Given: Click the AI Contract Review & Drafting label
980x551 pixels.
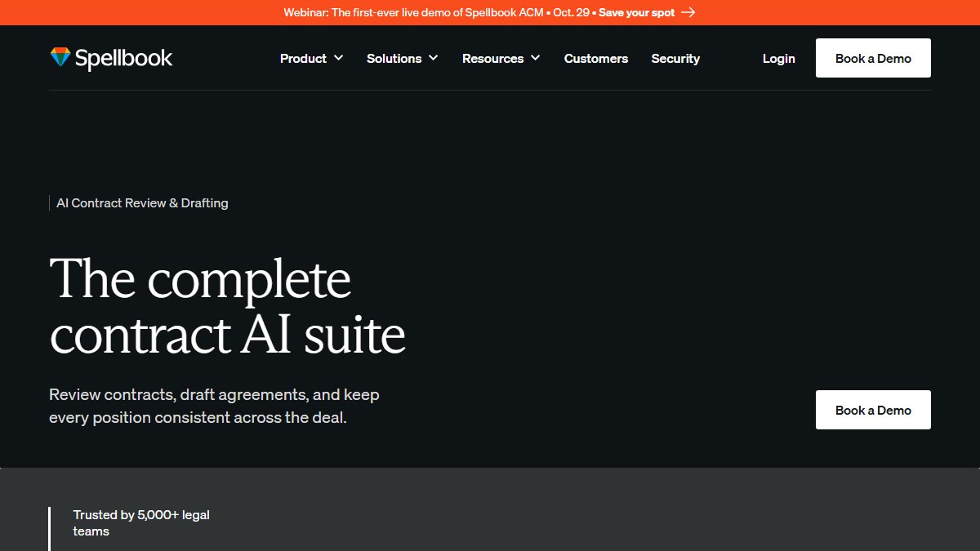Looking at the screenshot, I should pos(142,202).
